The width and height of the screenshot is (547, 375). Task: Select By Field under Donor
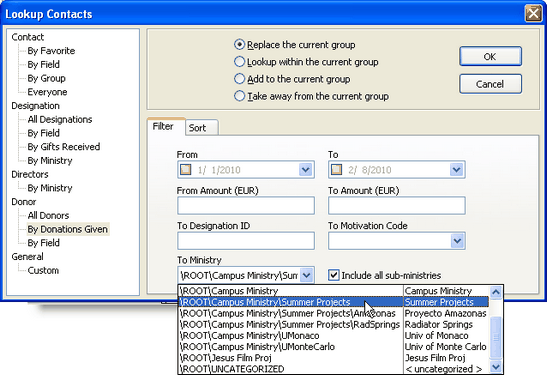(44, 243)
